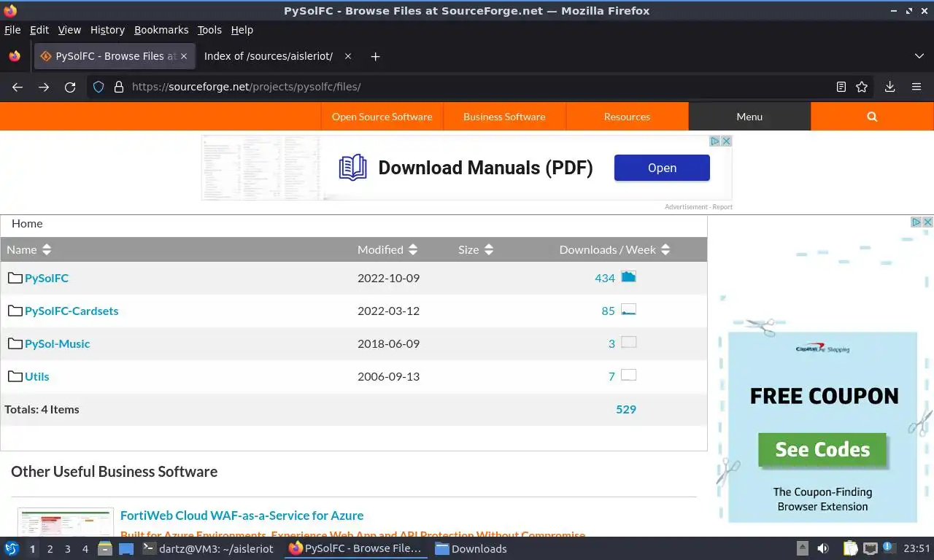934x560 pixels.
Task: Open the File menu
Action: point(12,30)
